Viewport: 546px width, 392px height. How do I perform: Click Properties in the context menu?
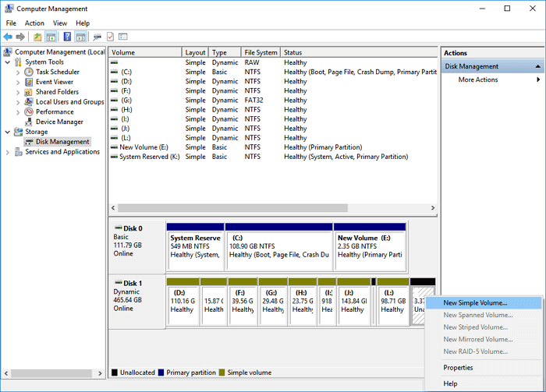(x=458, y=368)
